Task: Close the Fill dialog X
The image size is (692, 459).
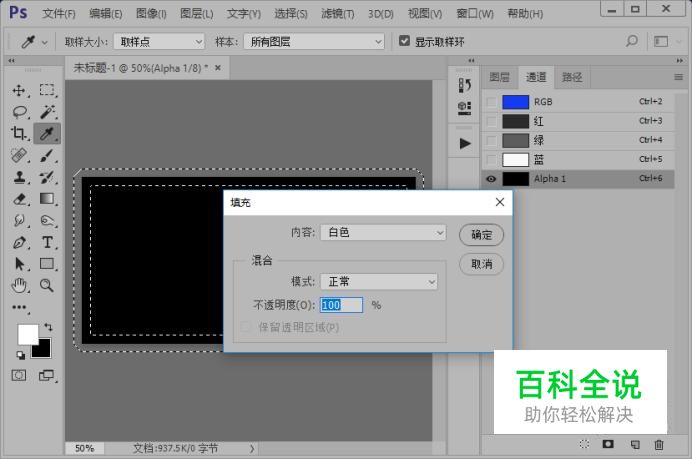Action: 500,202
